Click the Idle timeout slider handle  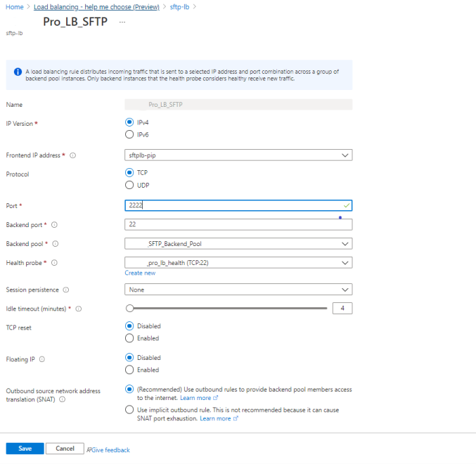tap(129, 308)
